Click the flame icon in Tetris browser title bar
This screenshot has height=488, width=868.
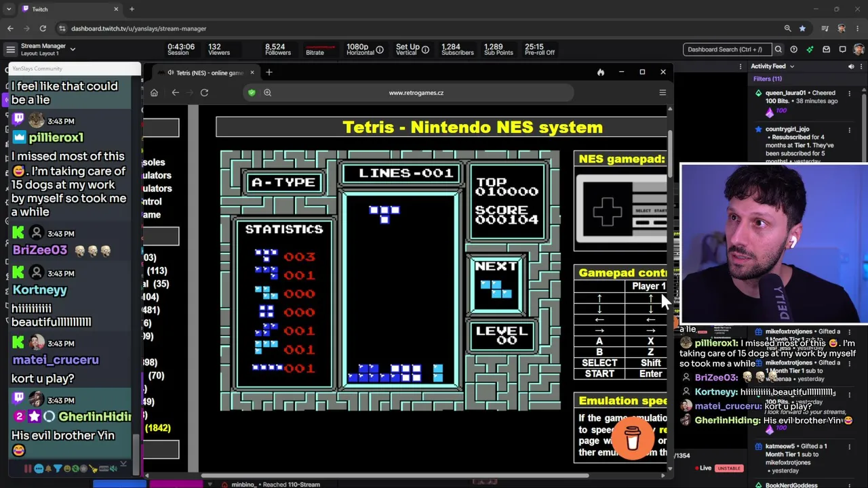click(x=600, y=72)
